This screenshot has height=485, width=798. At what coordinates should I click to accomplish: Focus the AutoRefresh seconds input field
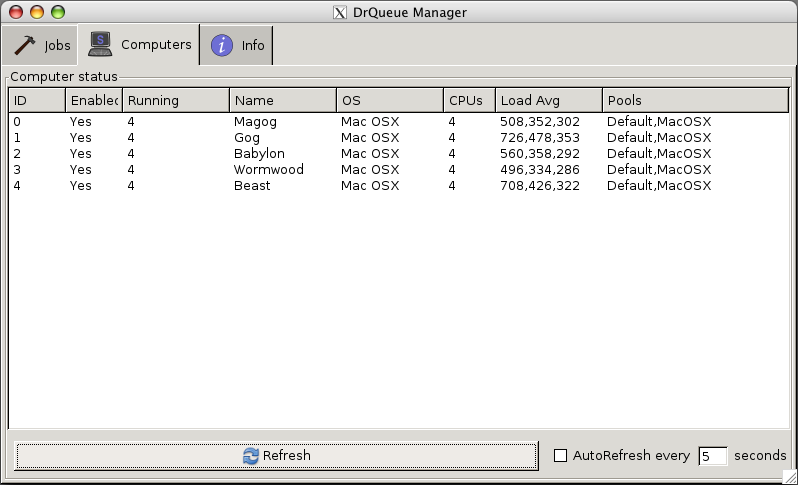tap(712, 455)
